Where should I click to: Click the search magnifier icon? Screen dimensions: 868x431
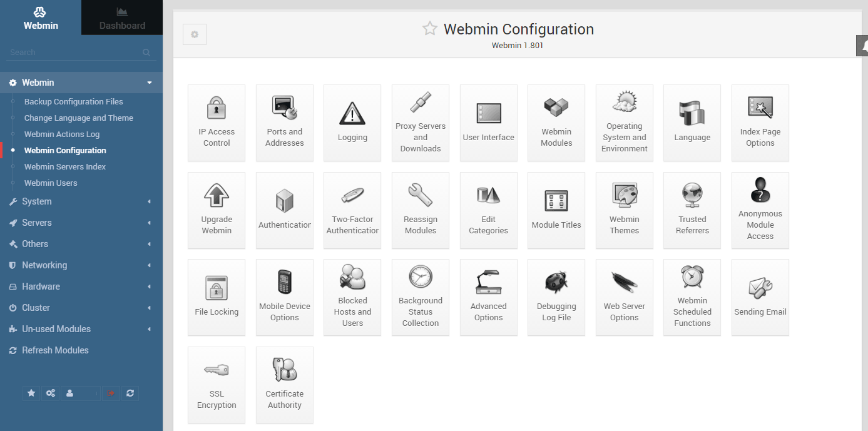point(146,53)
